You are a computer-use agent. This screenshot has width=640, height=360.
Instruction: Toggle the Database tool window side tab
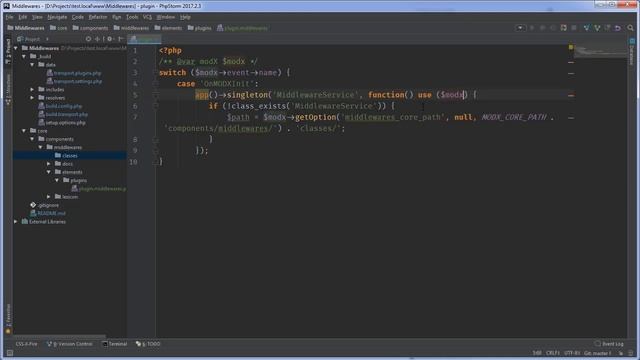[x=632, y=51]
